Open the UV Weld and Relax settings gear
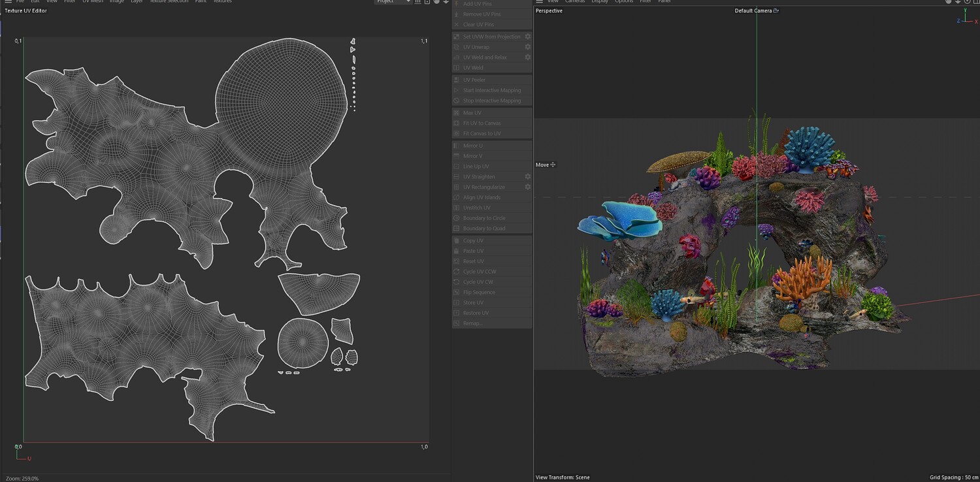The image size is (980, 482). pyautogui.click(x=528, y=57)
